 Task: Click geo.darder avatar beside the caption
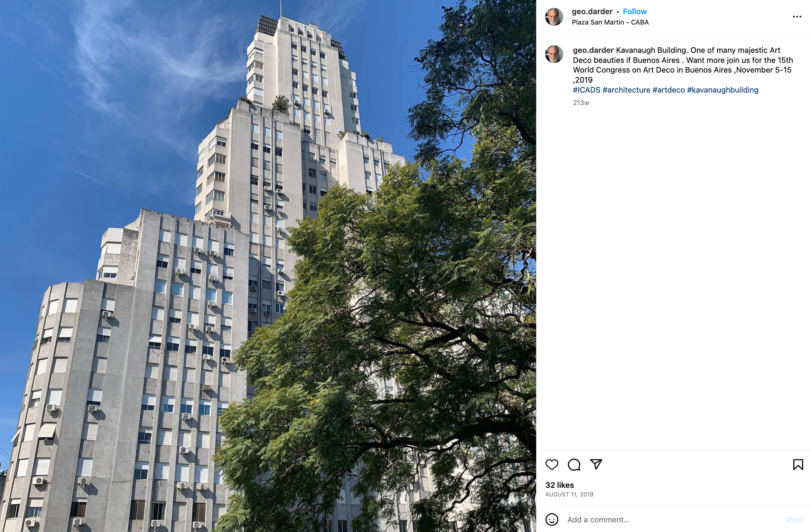point(554,54)
